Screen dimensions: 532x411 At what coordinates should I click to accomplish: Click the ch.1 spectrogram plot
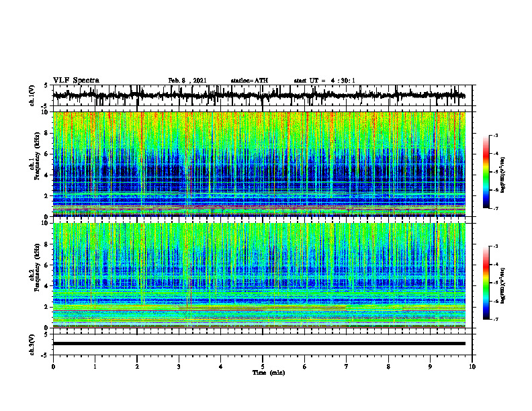(259, 164)
